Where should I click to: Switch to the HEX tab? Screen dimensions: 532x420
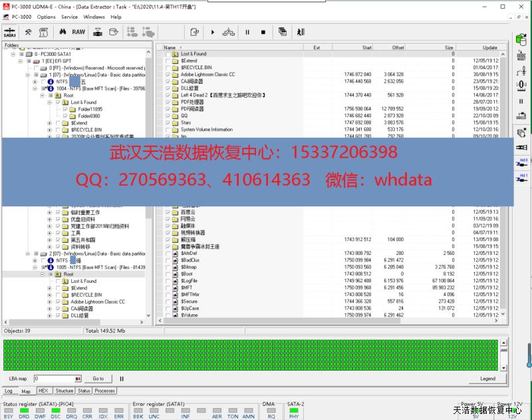pos(43,391)
